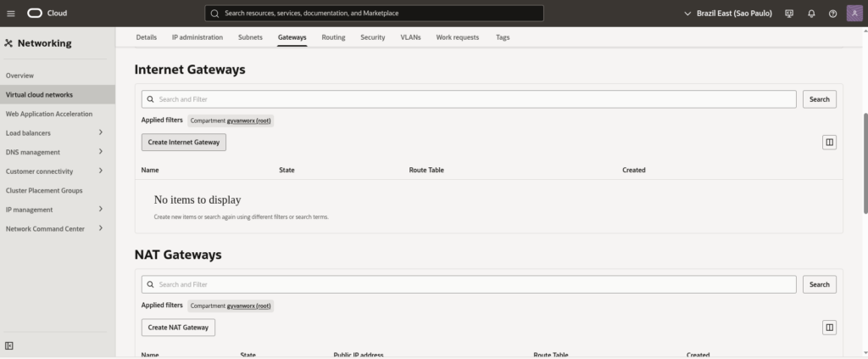
Task: Open the notifications bell
Action: 811,14
